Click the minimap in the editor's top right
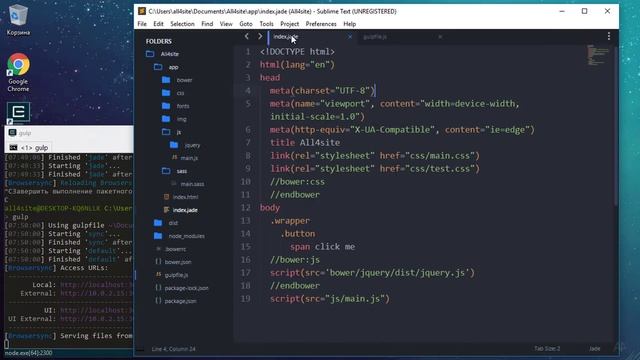640x360 pixels. pos(598,55)
